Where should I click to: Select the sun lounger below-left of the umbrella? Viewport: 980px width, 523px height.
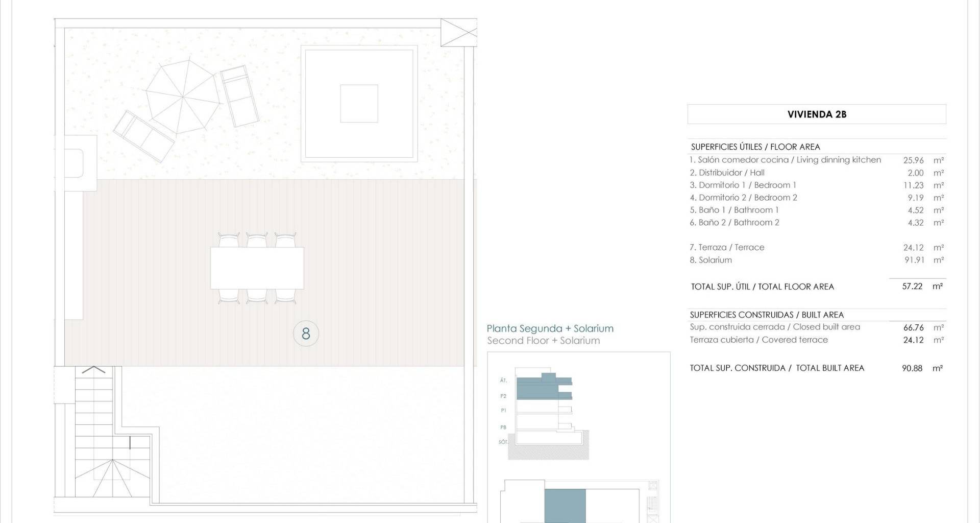click(144, 136)
